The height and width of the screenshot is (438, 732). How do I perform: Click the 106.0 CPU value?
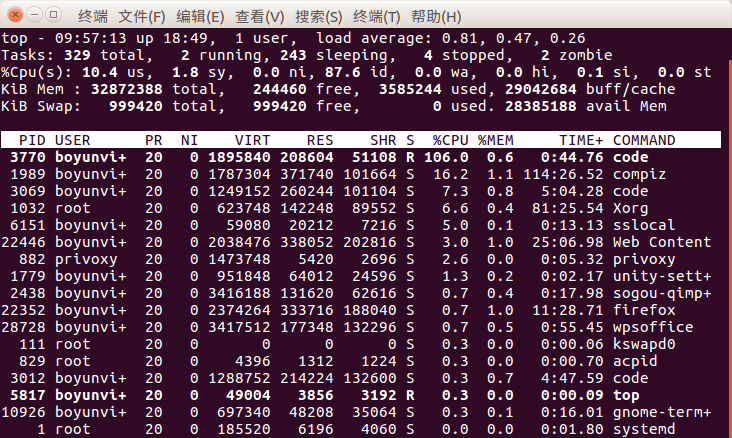coord(446,157)
